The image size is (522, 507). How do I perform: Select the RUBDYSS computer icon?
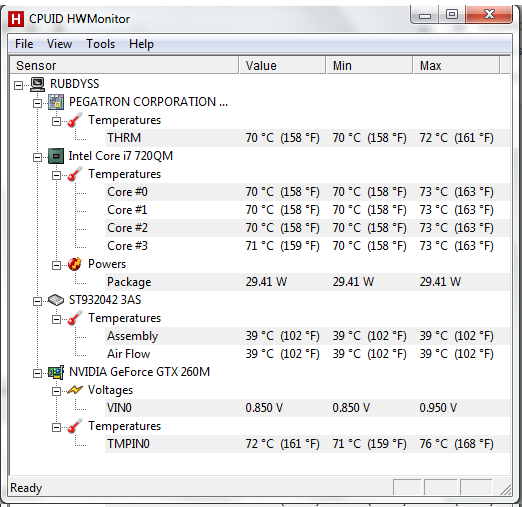click(37, 84)
